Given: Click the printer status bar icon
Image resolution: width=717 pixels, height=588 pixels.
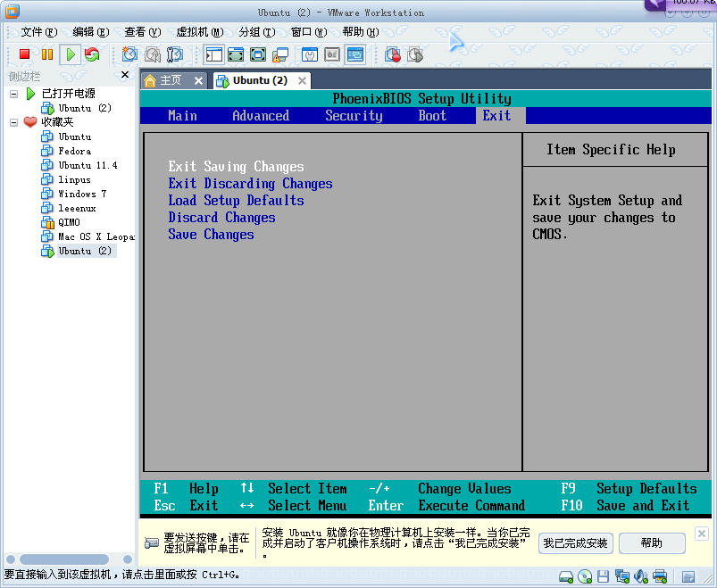Looking at the screenshot, I should pos(660,576).
